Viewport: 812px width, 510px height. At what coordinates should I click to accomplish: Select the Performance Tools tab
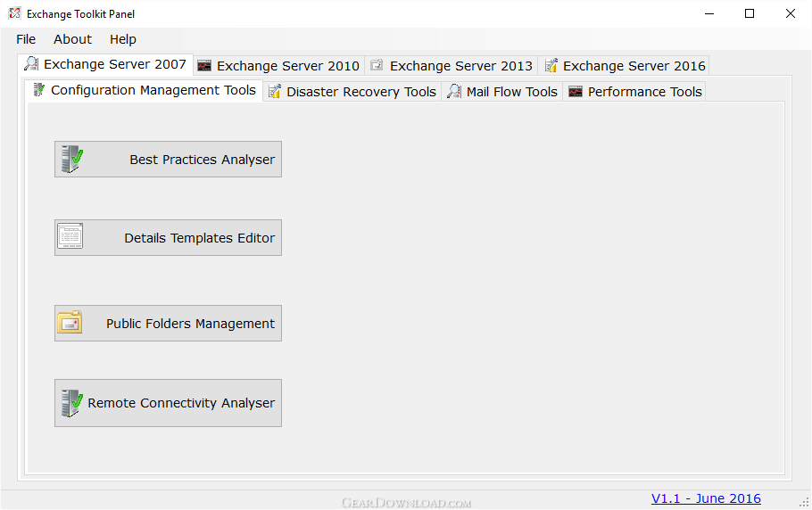pyautogui.click(x=634, y=92)
